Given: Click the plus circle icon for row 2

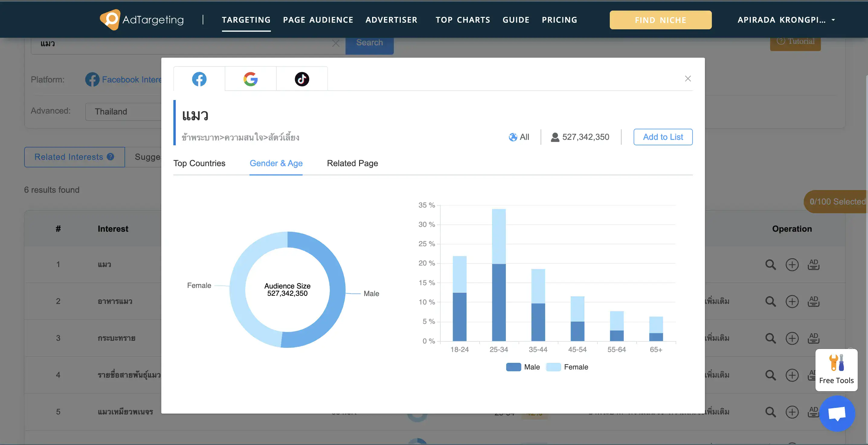Looking at the screenshot, I should 792,302.
